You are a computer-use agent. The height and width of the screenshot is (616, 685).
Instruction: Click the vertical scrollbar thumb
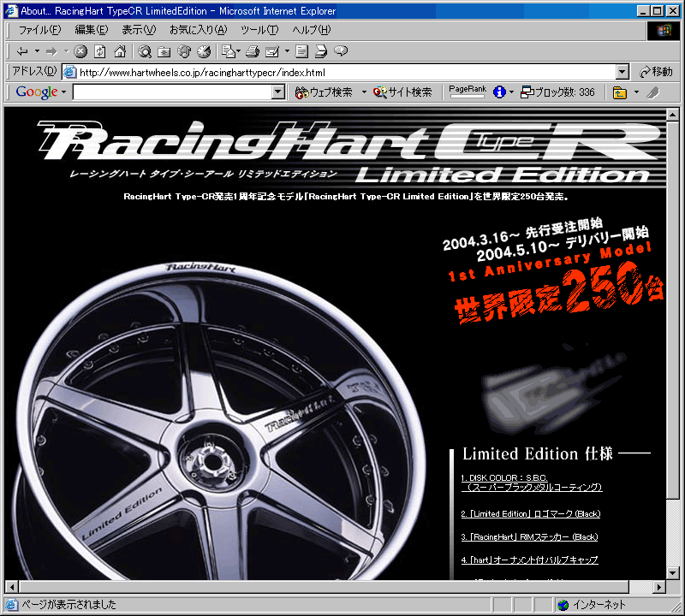(x=672, y=310)
